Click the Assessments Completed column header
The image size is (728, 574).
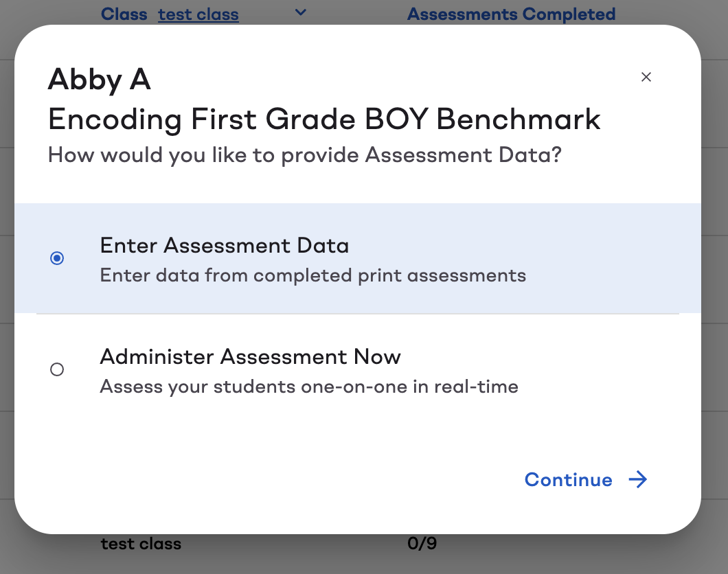(511, 14)
